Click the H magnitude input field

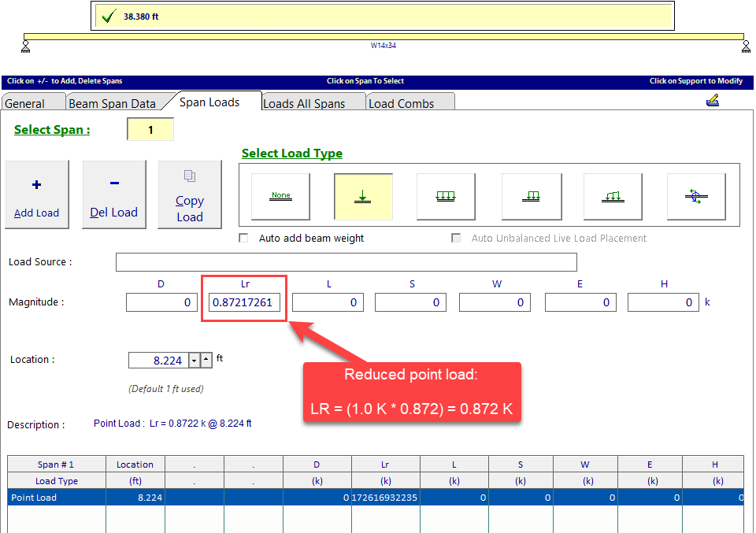pyautogui.click(x=663, y=302)
